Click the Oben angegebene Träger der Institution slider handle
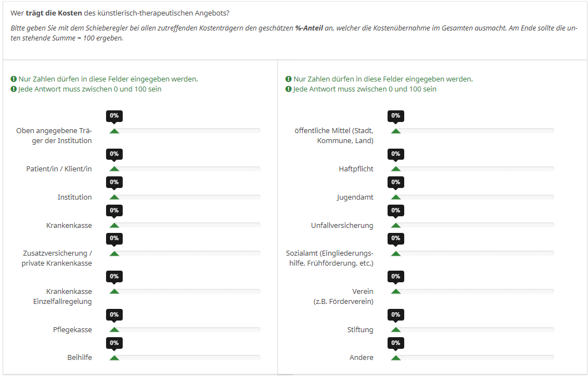 click(114, 131)
